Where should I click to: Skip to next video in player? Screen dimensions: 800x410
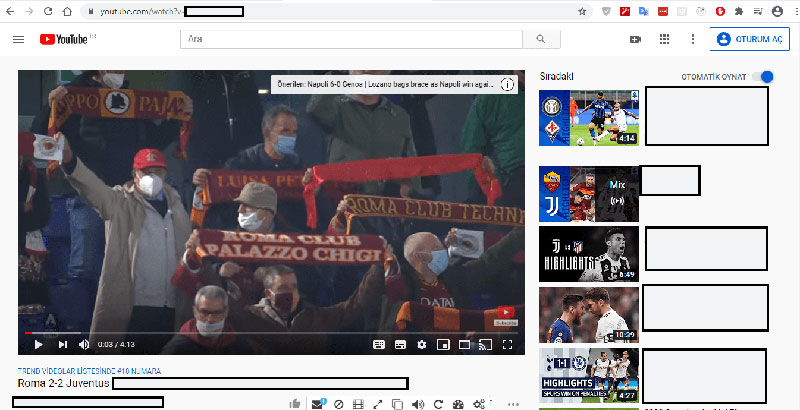63,345
